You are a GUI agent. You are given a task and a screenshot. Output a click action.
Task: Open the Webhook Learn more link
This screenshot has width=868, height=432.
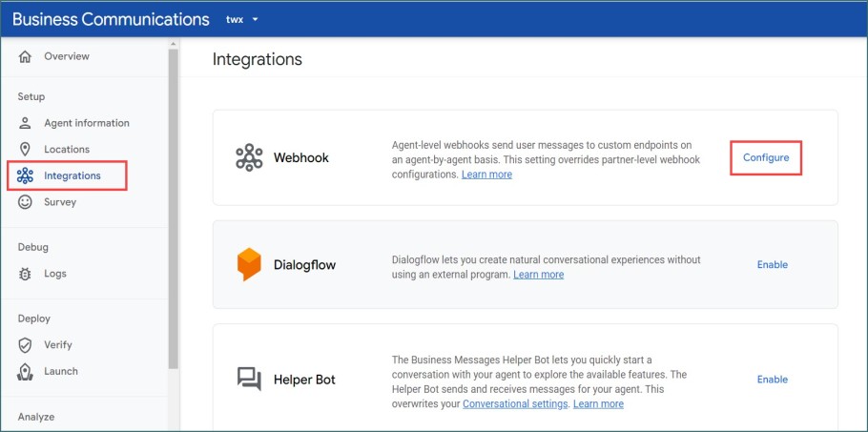pos(486,175)
